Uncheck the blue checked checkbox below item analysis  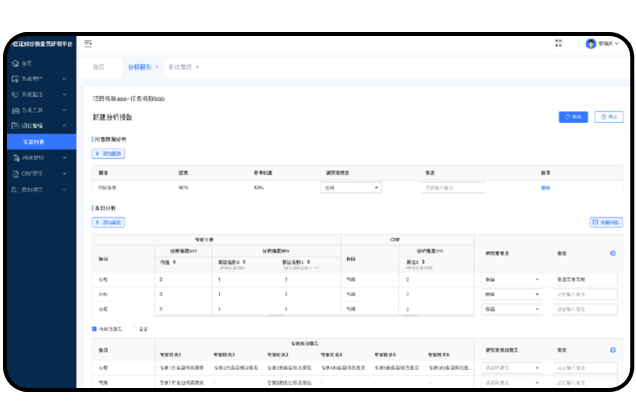94,329
